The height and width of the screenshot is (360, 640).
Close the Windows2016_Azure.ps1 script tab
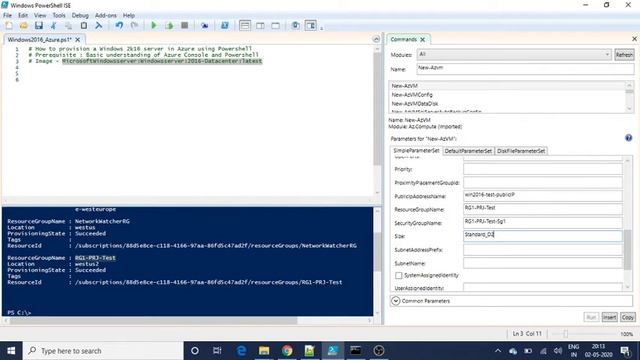pyautogui.click(x=78, y=40)
